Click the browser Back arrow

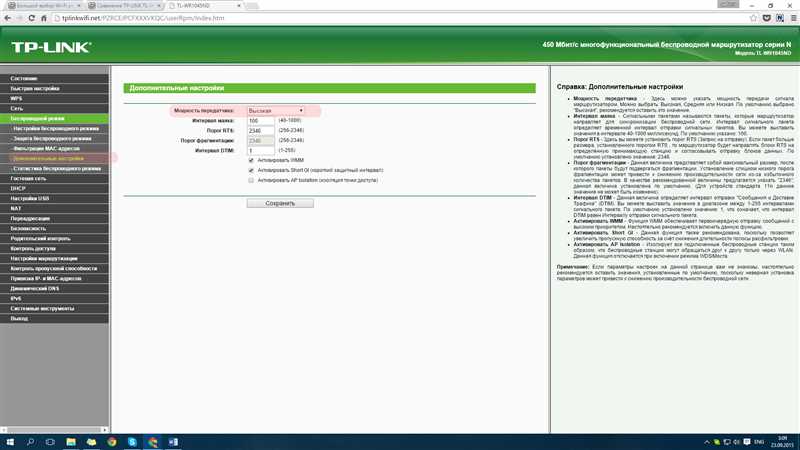click(8, 18)
